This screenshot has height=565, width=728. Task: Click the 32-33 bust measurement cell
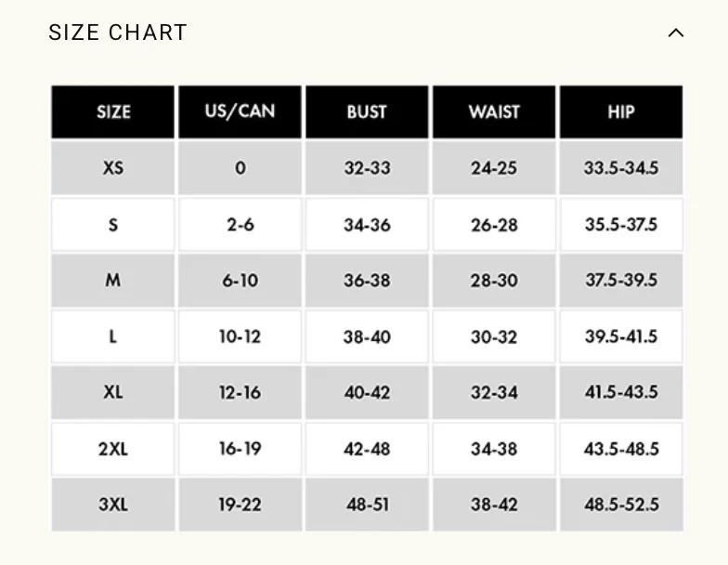pos(367,167)
